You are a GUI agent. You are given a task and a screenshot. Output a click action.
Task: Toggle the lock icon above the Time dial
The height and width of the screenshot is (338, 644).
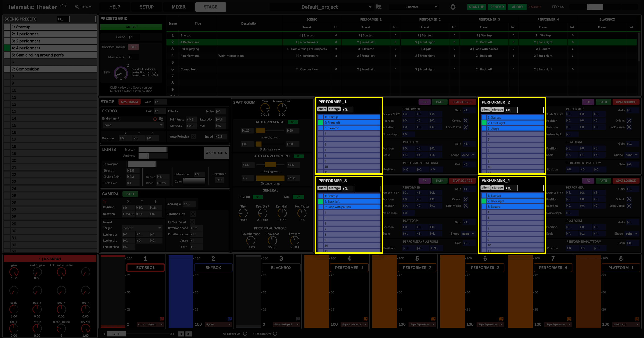point(128,66)
